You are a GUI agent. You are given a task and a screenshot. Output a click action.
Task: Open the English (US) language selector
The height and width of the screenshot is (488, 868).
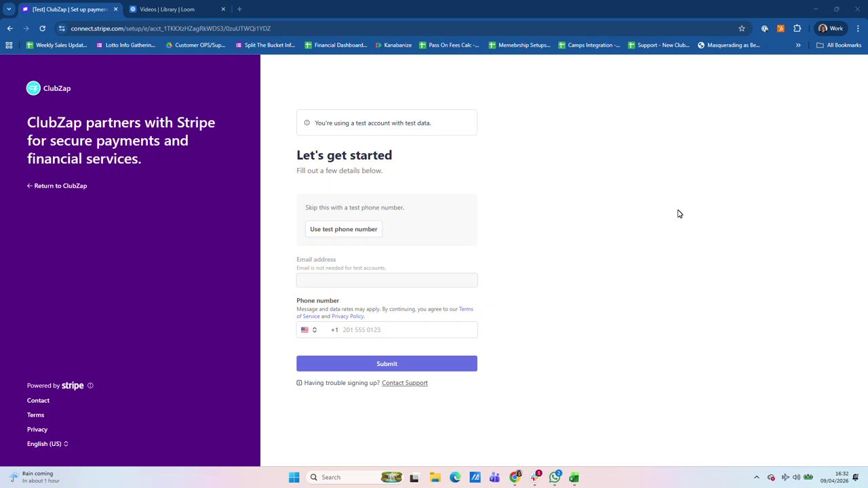tap(47, 444)
